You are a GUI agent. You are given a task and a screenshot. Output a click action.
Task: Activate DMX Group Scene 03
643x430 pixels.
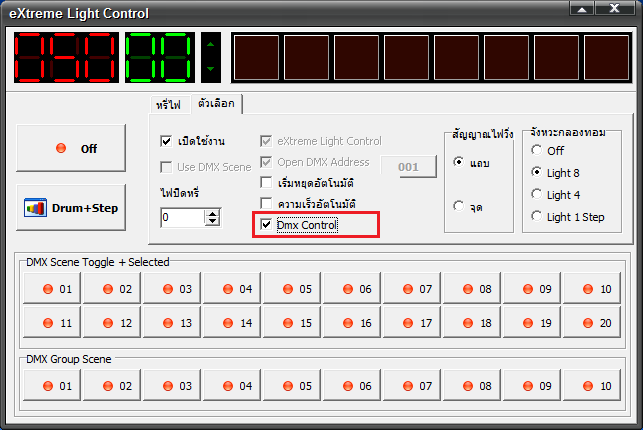[x=172, y=385]
